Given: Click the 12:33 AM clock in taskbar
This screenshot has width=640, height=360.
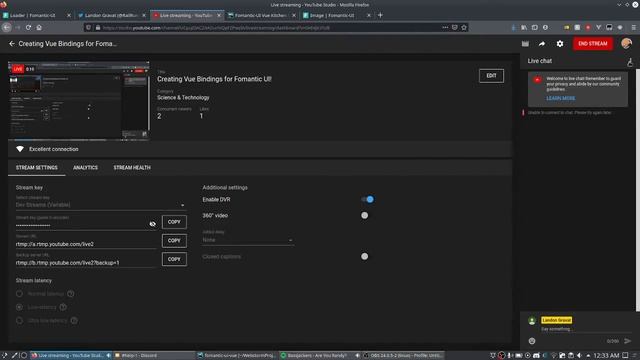Looking at the screenshot, I should tap(607, 356).
